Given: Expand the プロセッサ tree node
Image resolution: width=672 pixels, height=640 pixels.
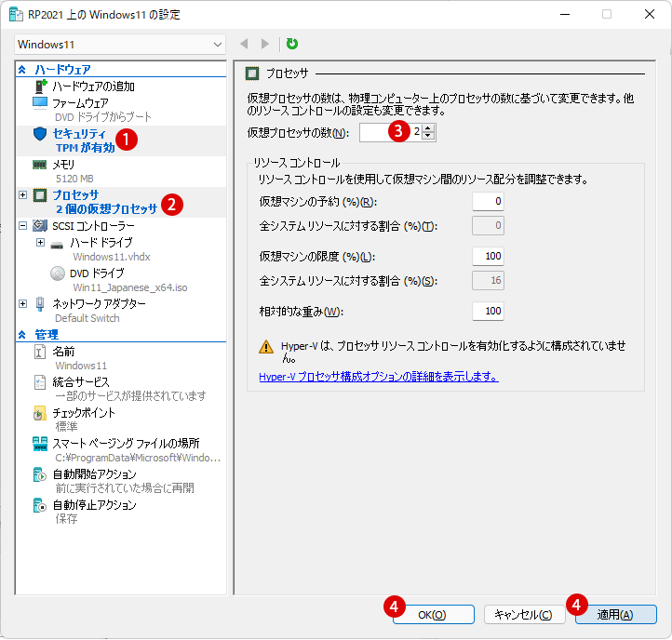Looking at the screenshot, I should pyautogui.click(x=22, y=195).
